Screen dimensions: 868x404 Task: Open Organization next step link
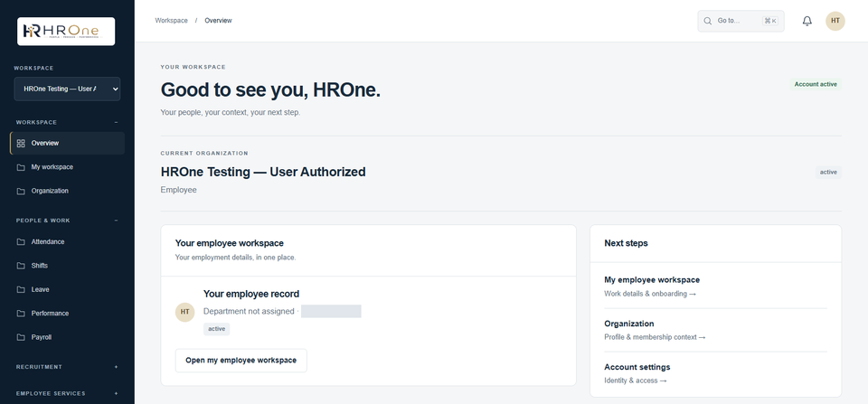pyautogui.click(x=629, y=324)
